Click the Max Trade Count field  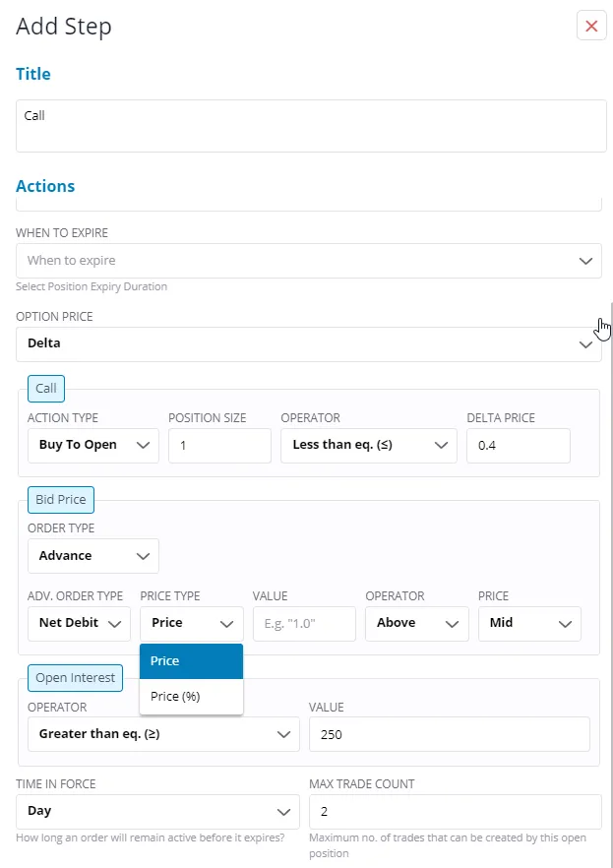tap(455, 812)
